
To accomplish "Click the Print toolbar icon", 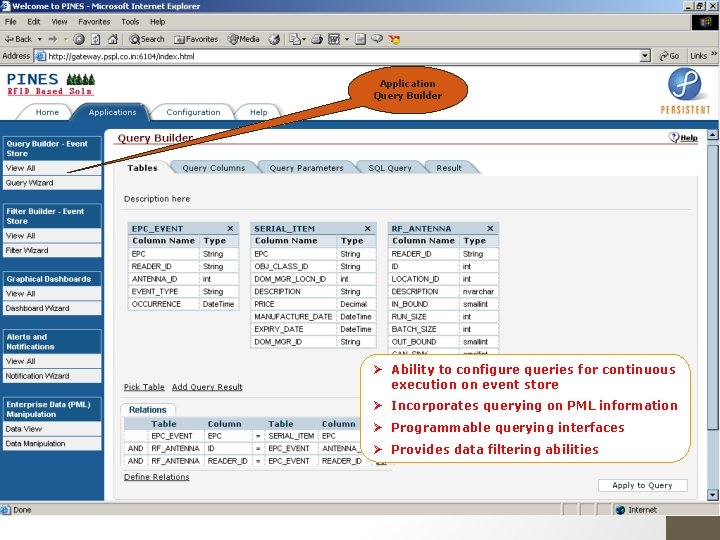I will pos(317,39).
